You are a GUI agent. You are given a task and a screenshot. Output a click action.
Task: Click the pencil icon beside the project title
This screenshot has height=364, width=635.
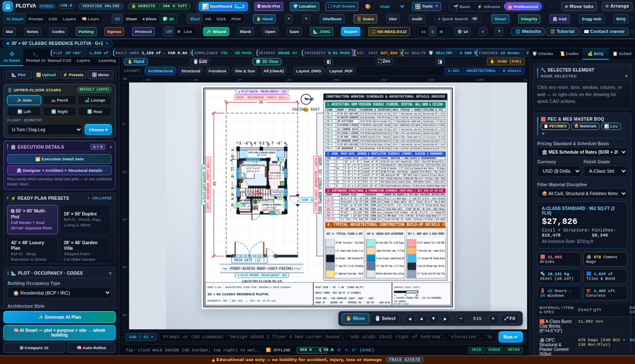(107, 43)
